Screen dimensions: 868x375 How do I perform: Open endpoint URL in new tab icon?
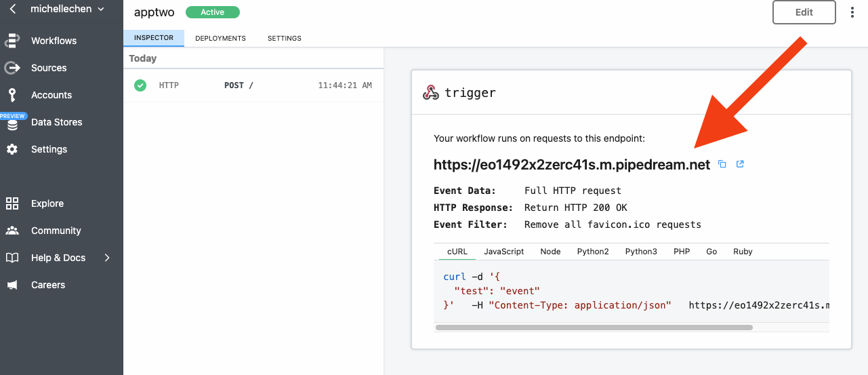[740, 164]
